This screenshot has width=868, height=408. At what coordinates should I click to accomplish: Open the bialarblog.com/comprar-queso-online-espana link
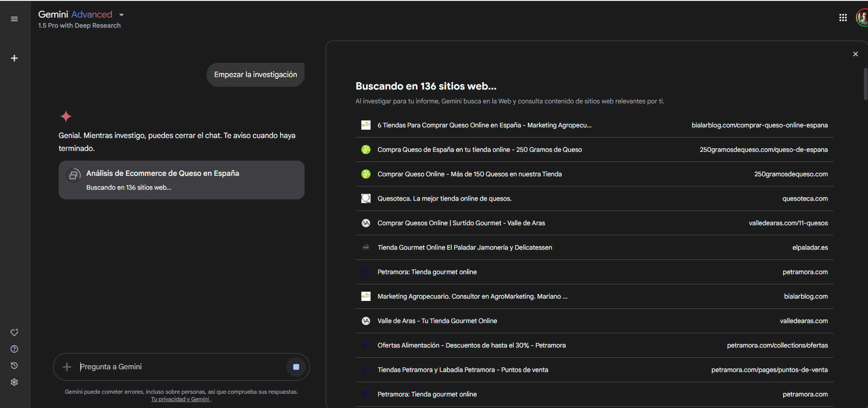point(759,125)
